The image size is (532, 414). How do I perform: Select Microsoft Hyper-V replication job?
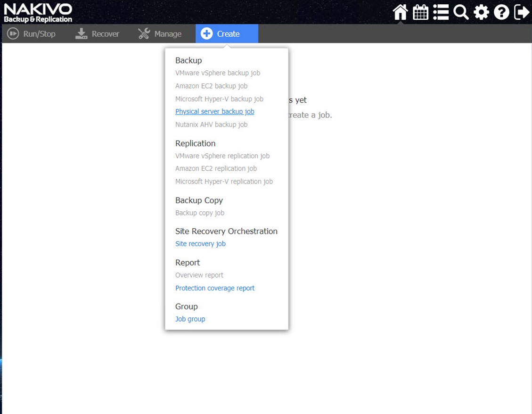(x=224, y=182)
